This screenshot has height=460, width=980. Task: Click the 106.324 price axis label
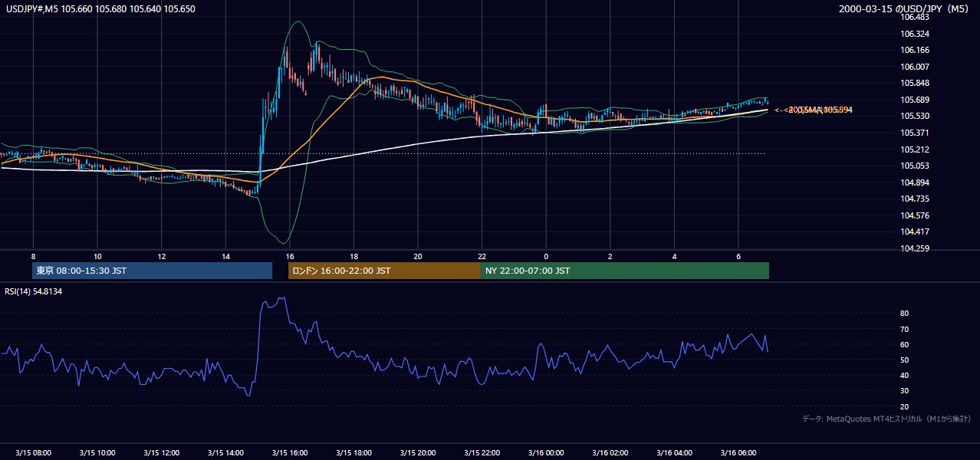916,34
